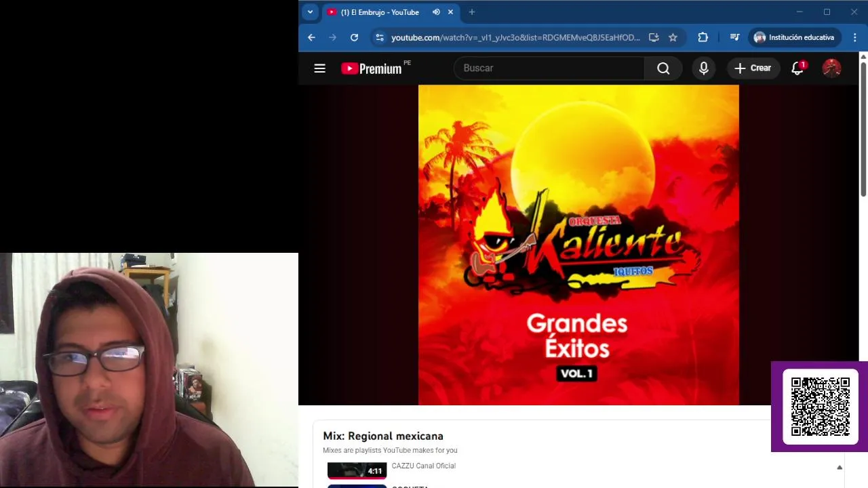Open the tab search dropdown arrow
The image size is (868, 488).
(310, 12)
